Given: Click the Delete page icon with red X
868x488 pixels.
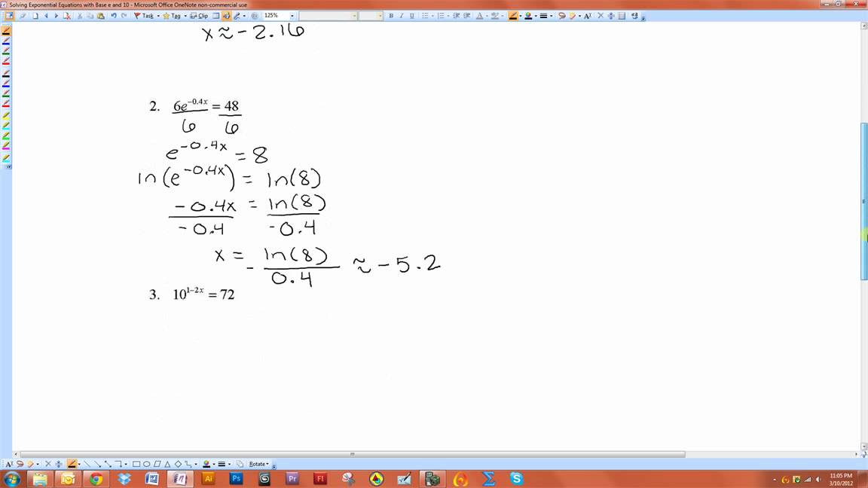Looking at the screenshot, I should [67, 16].
